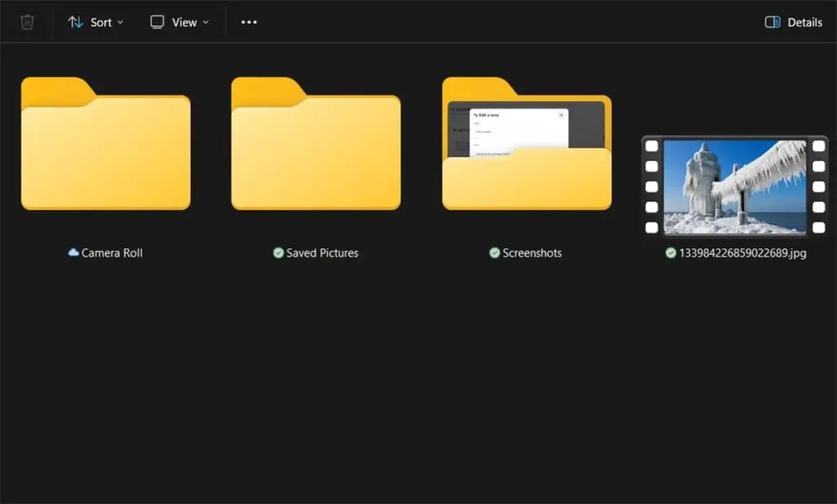The image size is (837, 504).
Task: Click the Camera Roll label
Action: tap(111, 252)
